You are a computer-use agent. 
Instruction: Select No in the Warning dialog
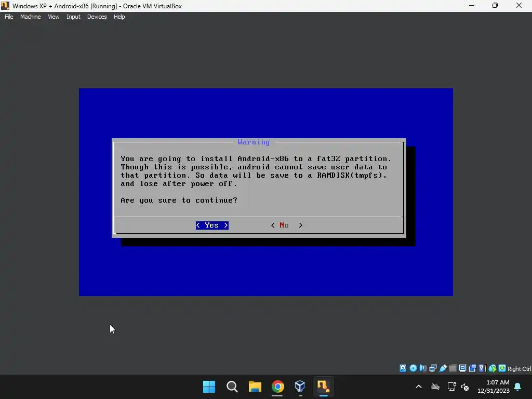coord(287,225)
